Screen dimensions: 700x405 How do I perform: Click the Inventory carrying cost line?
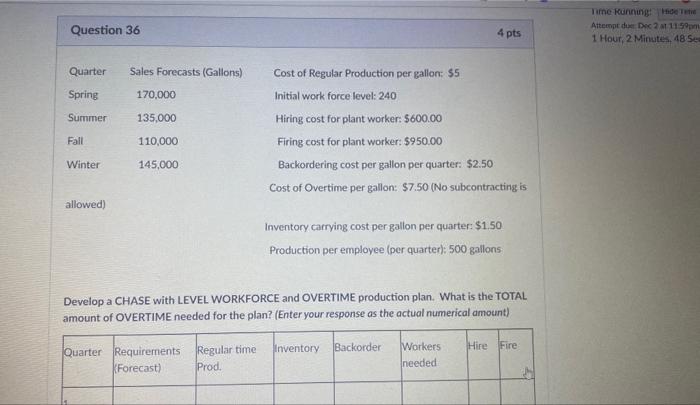click(383, 226)
